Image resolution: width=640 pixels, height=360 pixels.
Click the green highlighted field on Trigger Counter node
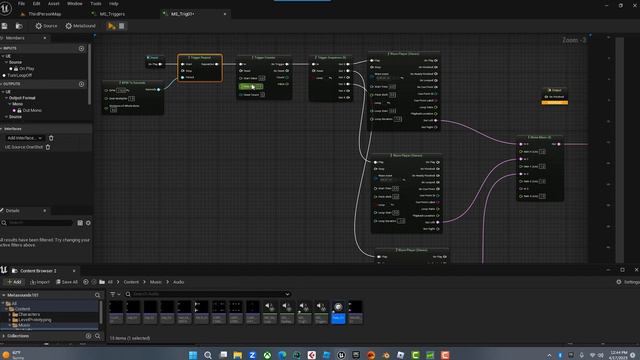[x=251, y=87]
